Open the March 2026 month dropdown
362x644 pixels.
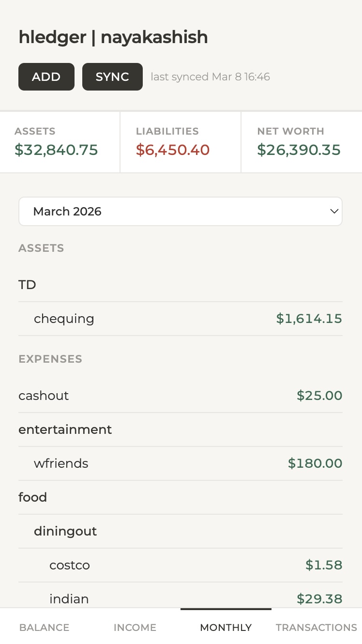pos(180,212)
